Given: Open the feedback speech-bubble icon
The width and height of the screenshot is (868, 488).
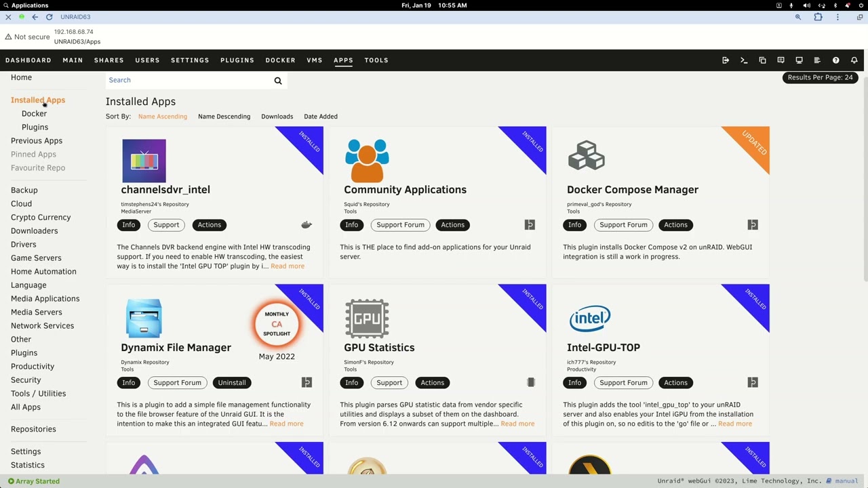Looking at the screenshot, I should (x=781, y=60).
